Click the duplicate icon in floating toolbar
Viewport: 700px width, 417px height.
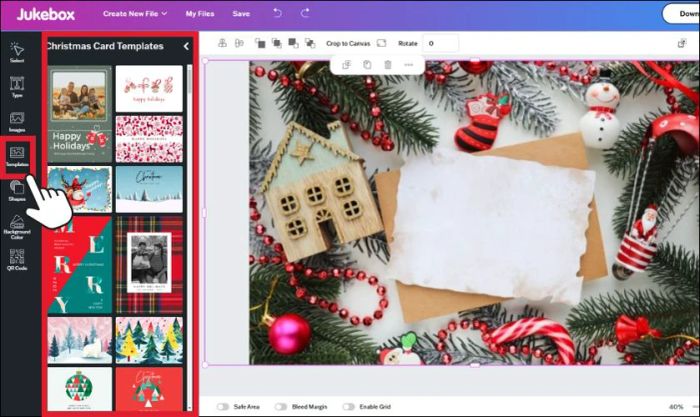346,65
